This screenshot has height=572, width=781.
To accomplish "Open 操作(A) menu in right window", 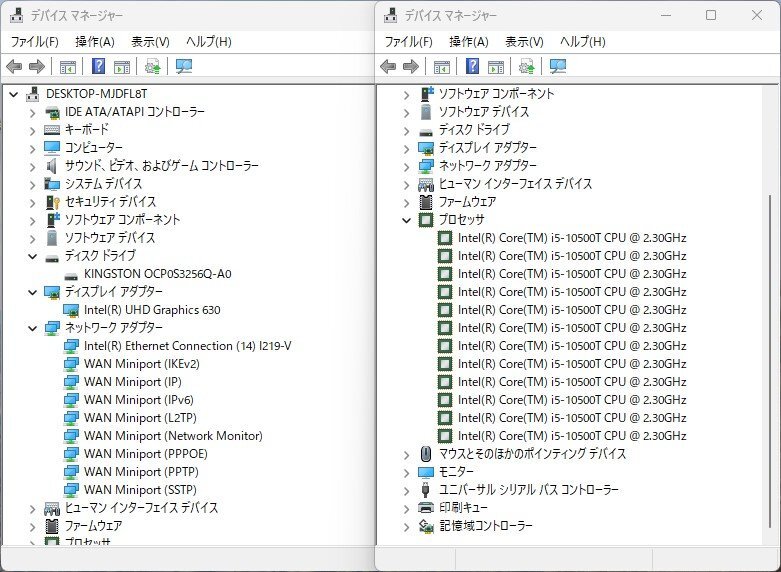I will [469, 42].
